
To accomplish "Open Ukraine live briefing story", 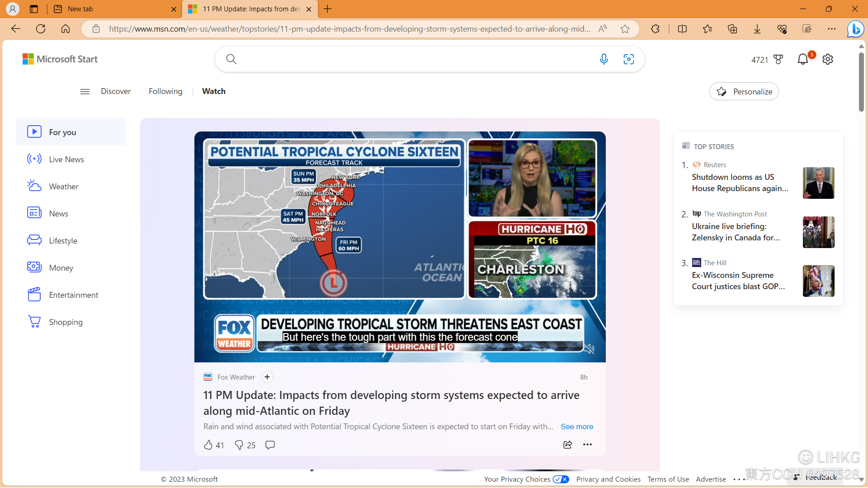I will pos(736,232).
